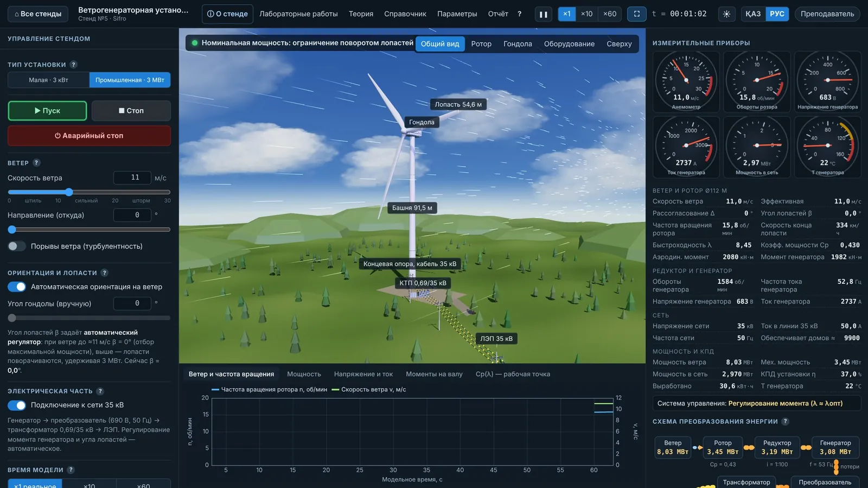Screen dimensions: 868x488
Task: Toggle Подключение к сети 35 кВ switch
Action: (x=17, y=405)
